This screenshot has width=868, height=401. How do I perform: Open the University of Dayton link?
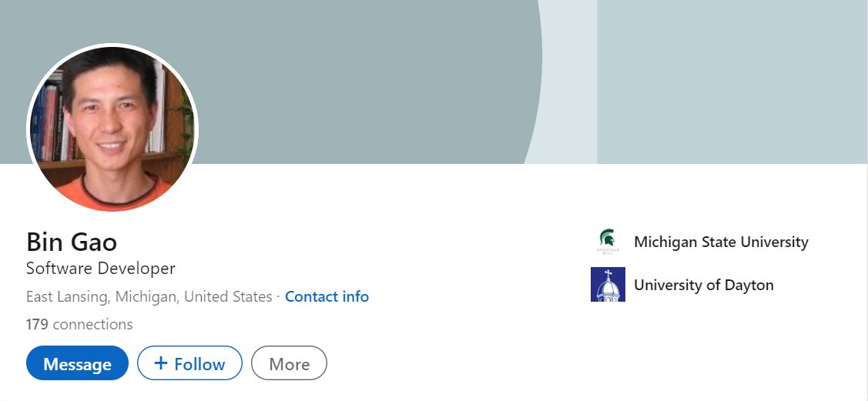coord(703,285)
